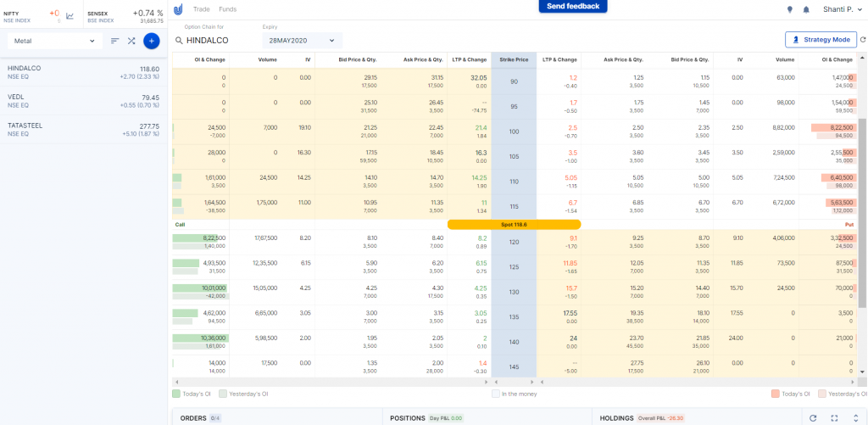The width and height of the screenshot is (868, 425).
Task: Click the HINDALCO search field
Action: coord(215,41)
